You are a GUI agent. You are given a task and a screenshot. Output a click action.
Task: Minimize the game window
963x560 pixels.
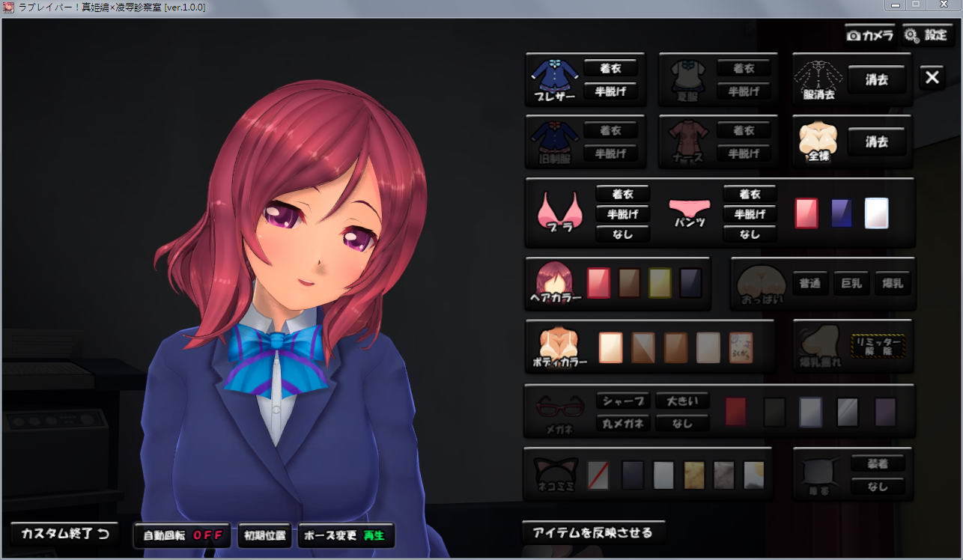click(895, 4)
